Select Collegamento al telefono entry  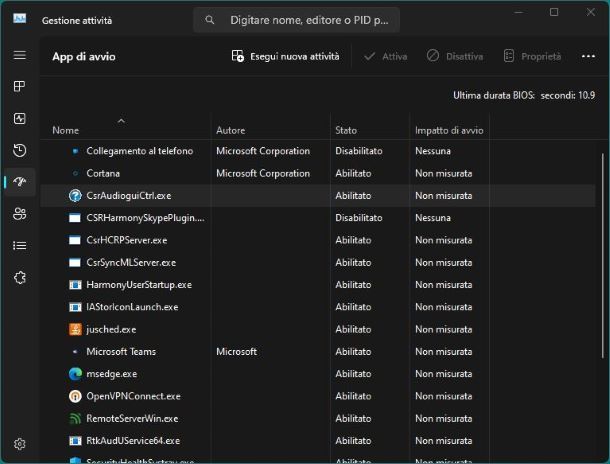click(x=139, y=151)
